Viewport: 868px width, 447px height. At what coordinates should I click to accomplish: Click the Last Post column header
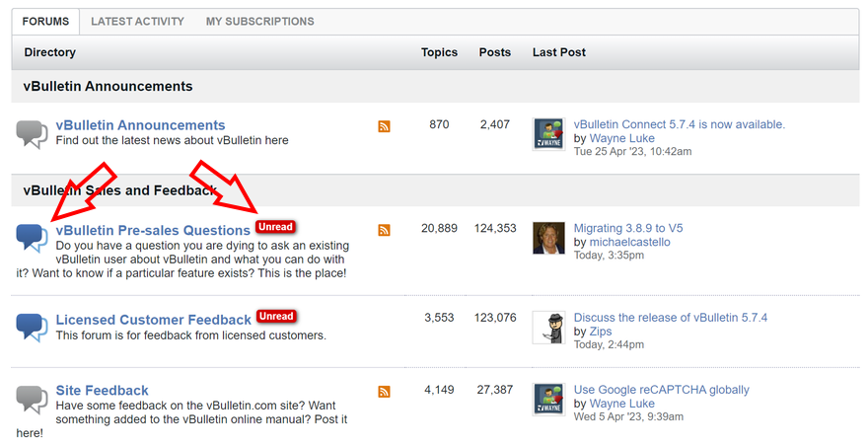click(x=559, y=52)
